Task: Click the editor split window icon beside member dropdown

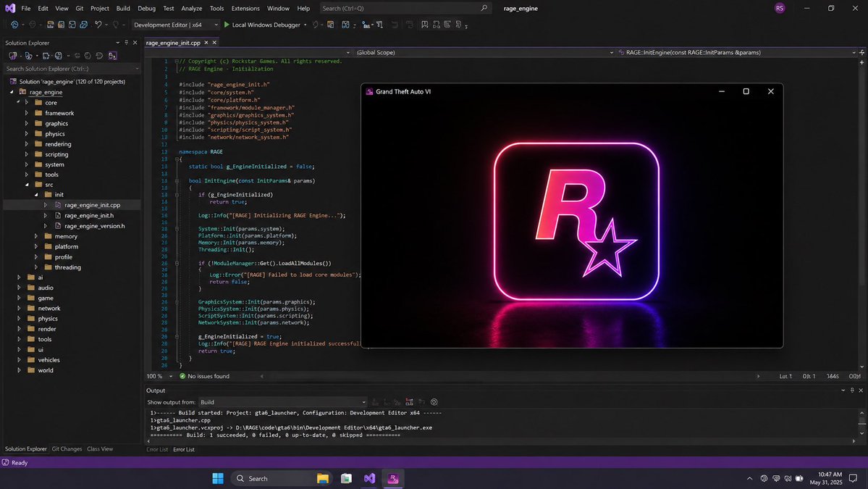Action: click(862, 53)
